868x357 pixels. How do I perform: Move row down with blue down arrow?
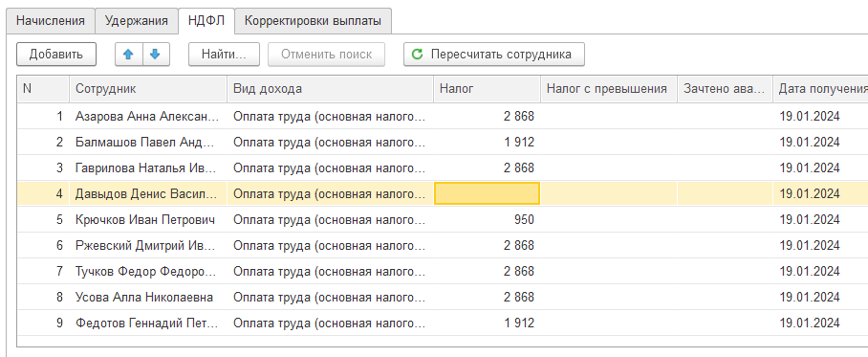click(x=156, y=55)
